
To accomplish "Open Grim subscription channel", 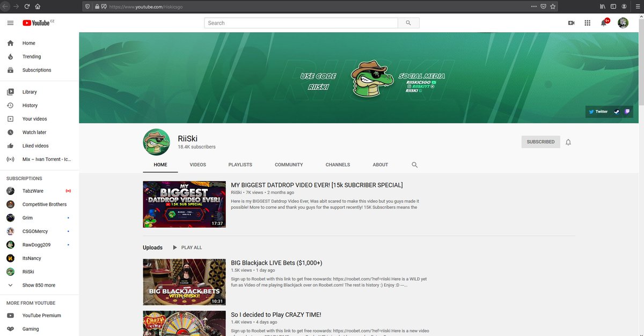I will click(x=39, y=218).
